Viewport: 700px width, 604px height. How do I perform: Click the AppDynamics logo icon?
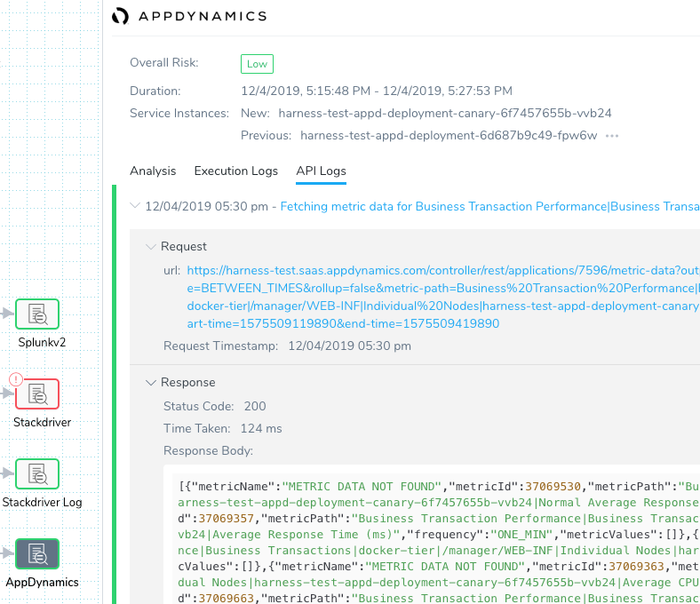click(120, 16)
